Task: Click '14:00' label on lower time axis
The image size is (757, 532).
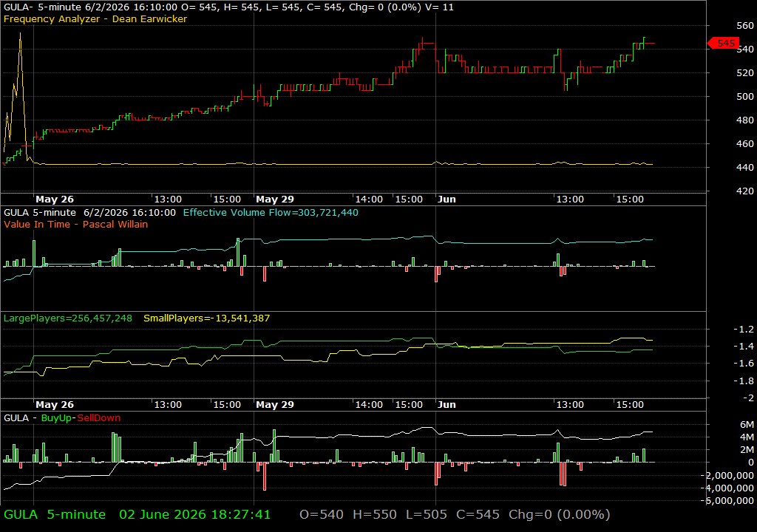Action: (369, 405)
